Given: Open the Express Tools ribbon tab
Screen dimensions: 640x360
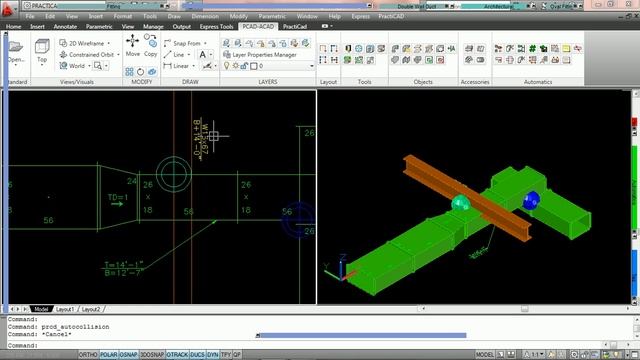Looking at the screenshot, I should tap(216, 27).
